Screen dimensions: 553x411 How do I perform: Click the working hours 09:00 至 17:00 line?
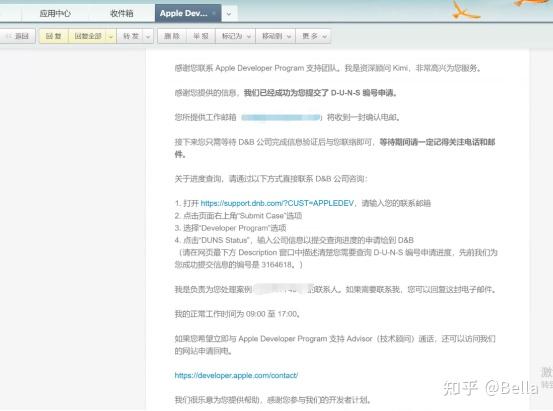pos(238,314)
